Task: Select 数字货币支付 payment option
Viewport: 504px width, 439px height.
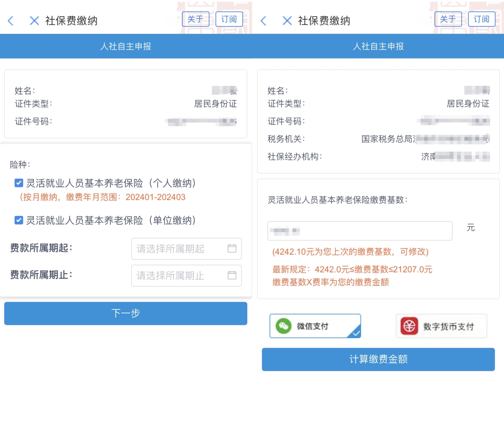Action: click(441, 326)
